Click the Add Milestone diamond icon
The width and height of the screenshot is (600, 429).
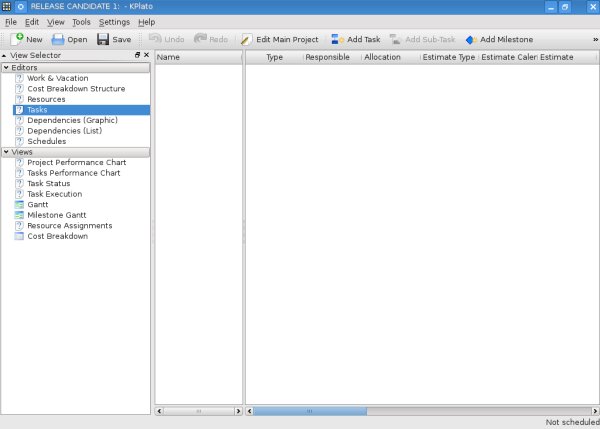click(x=470, y=39)
